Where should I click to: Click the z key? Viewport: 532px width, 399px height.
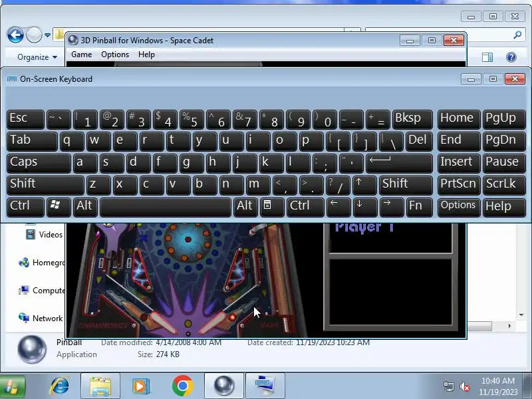click(98, 186)
